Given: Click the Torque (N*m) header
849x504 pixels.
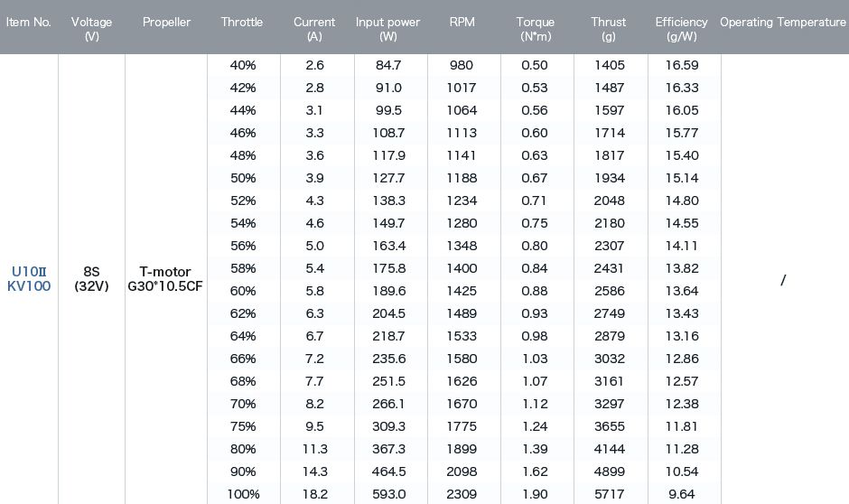Looking at the screenshot, I should 535,29.
